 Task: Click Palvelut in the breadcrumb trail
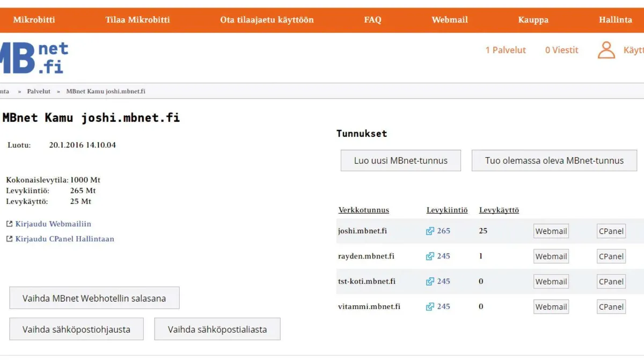39,91
